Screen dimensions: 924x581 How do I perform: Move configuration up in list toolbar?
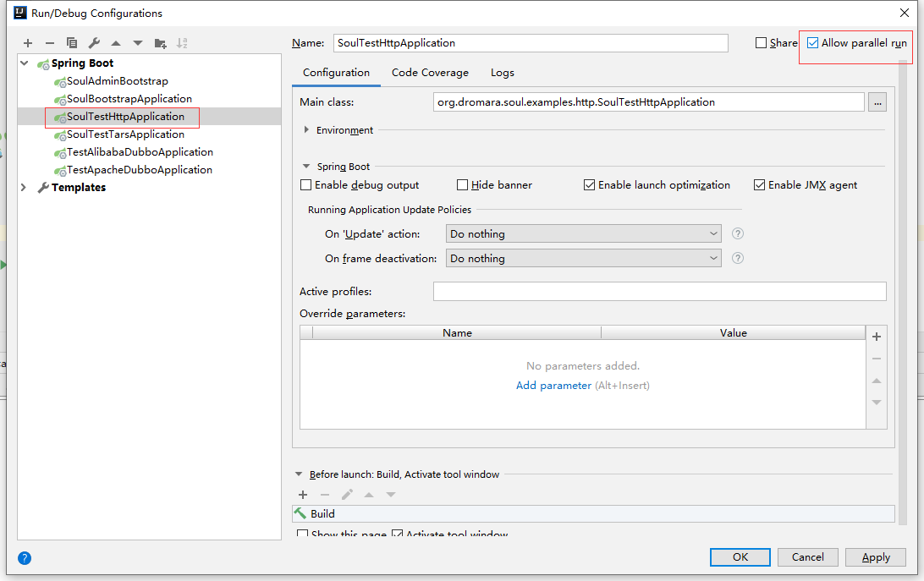click(x=116, y=43)
